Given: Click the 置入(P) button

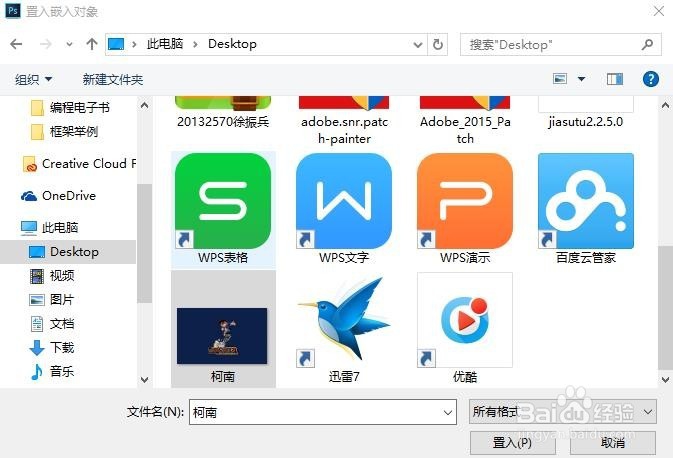Looking at the screenshot, I should [513, 443].
